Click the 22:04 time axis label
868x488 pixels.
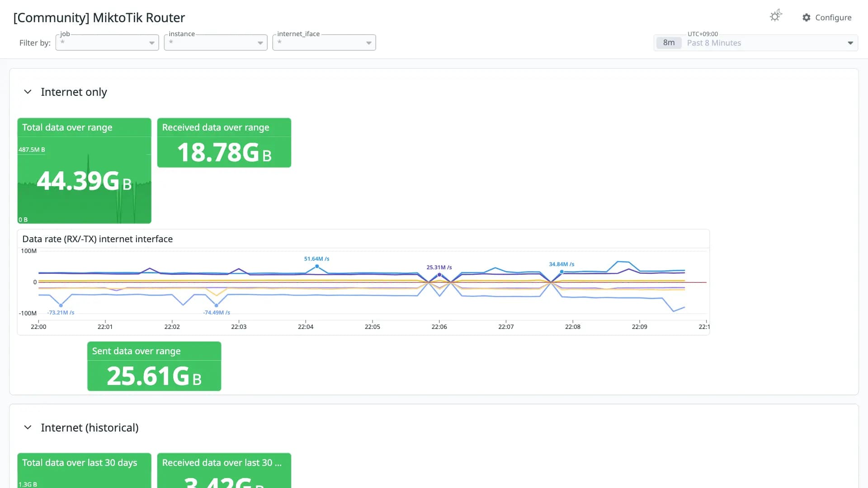pos(306,327)
